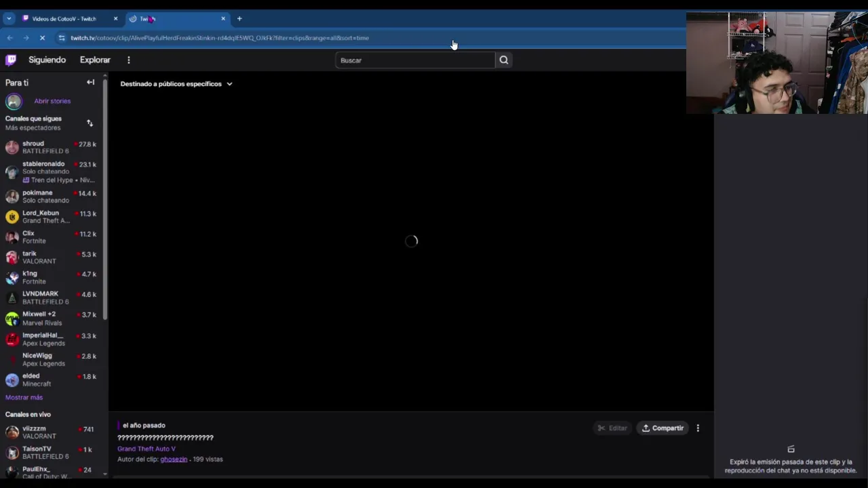Open elded's channel avatar
The image size is (868, 488).
point(12,380)
